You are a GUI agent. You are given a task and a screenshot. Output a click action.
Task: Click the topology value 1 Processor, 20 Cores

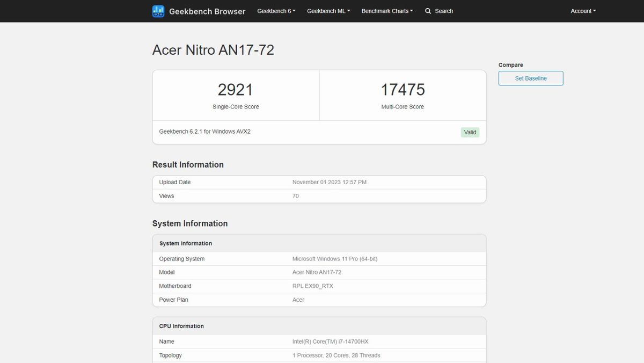coord(336,355)
